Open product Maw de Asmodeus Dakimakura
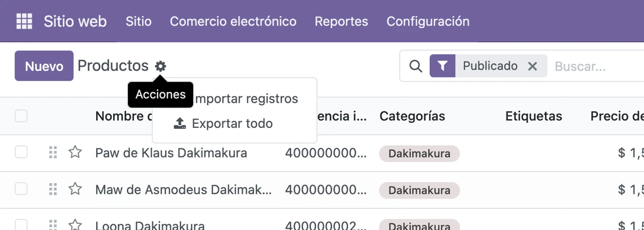644x230 pixels. click(184, 190)
